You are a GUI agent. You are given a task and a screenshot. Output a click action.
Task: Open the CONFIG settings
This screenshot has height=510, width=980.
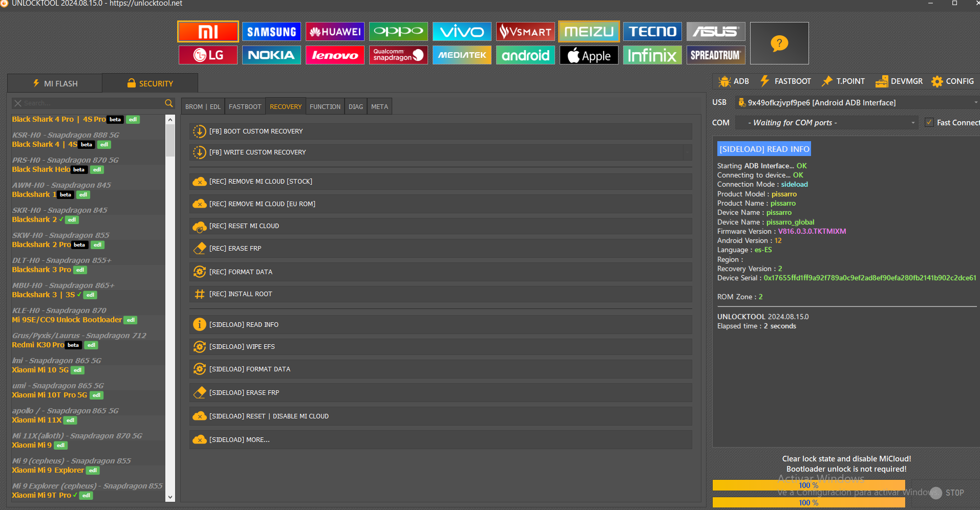[x=953, y=81]
